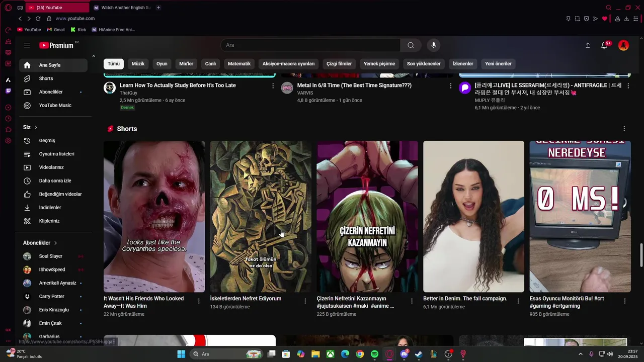Open Opera profile icon in toolbar
This screenshot has width=644, height=362.
(x=617, y=19)
